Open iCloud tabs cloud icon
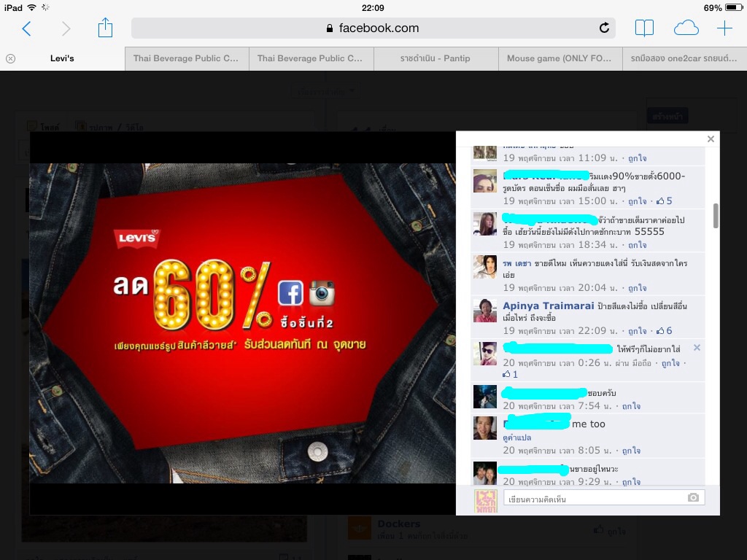 click(x=686, y=28)
